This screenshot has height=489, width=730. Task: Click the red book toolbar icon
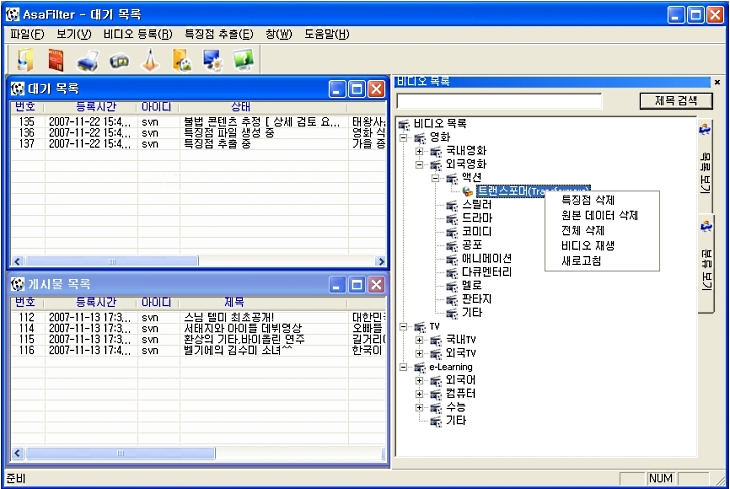tap(55, 60)
